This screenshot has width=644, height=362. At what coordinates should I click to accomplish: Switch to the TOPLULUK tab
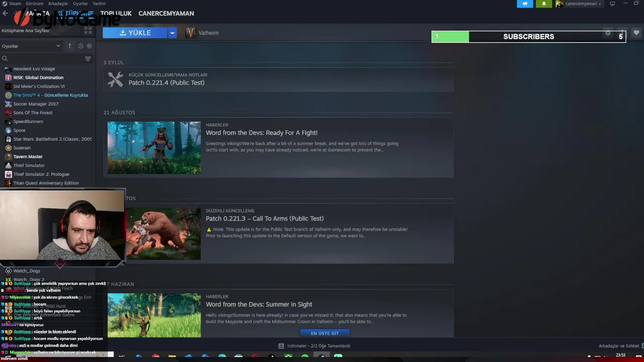coord(116,14)
